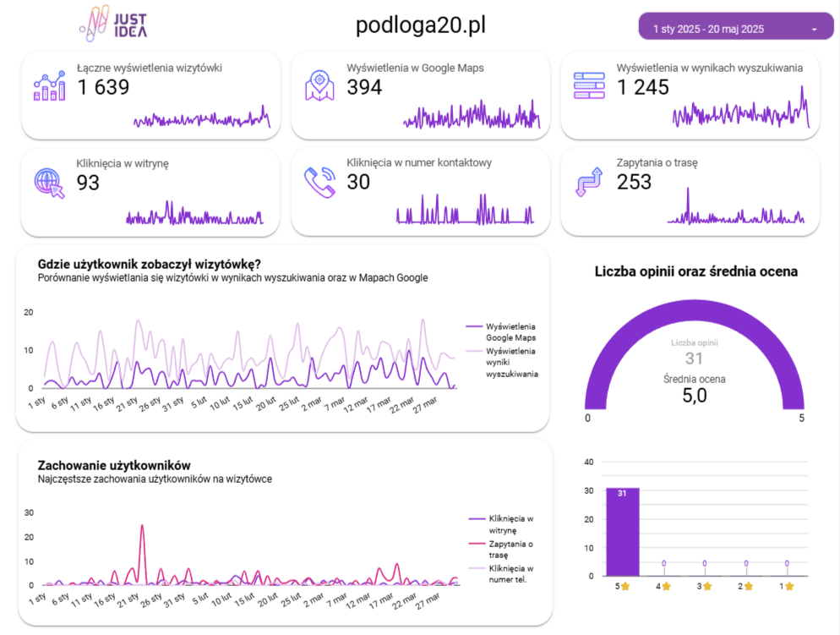This screenshot has height=635, width=840.
Task: Click the Just Idea logo
Action: coord(113,24)
